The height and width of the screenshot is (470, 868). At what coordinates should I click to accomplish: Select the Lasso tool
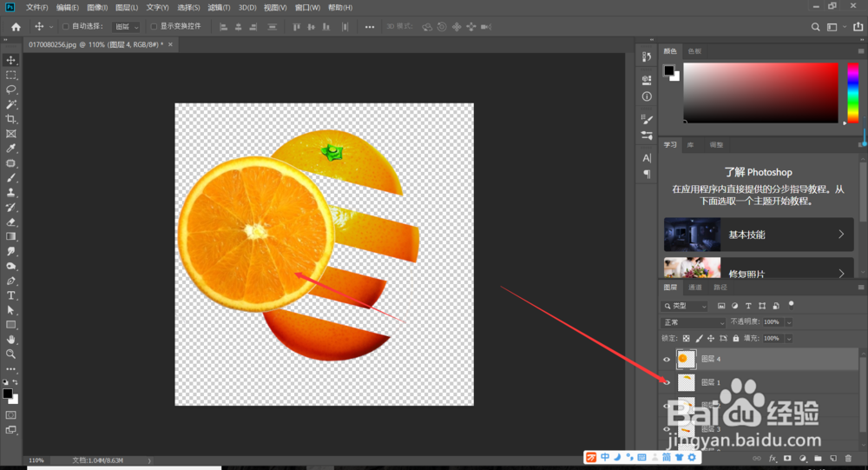[x=10, y=89]
